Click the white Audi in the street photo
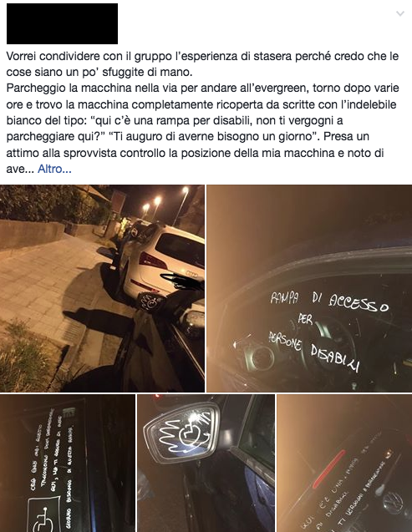The height and width of the screenshot is (532, 412). tap(165, 261)
